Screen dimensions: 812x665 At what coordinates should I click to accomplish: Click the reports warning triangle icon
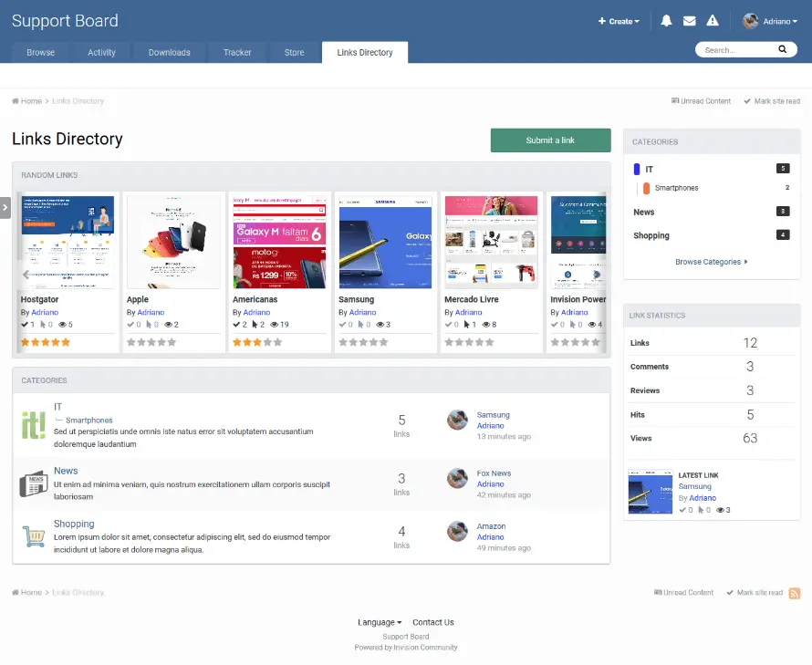click(713, 21)
